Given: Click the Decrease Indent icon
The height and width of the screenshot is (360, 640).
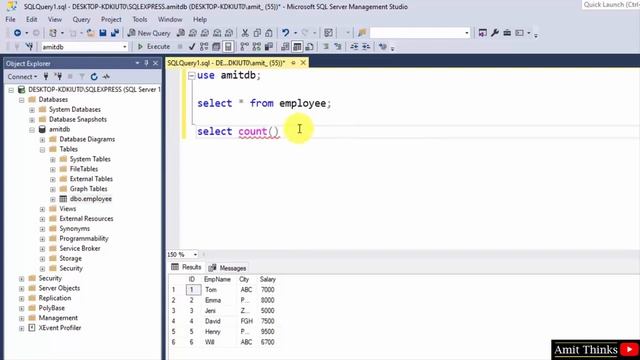Looking at the screenshot, I should 354,47.
